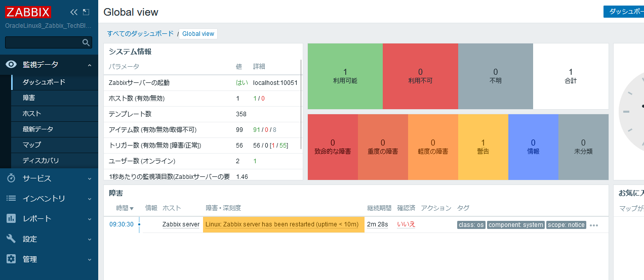
Task: Open ホスト in the sidebar
Action: point(55,114)
